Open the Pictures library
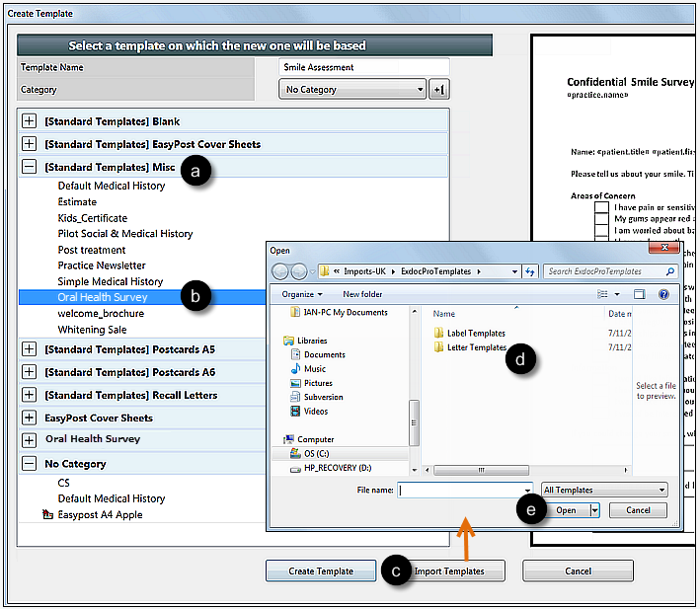 click(311, 383)
